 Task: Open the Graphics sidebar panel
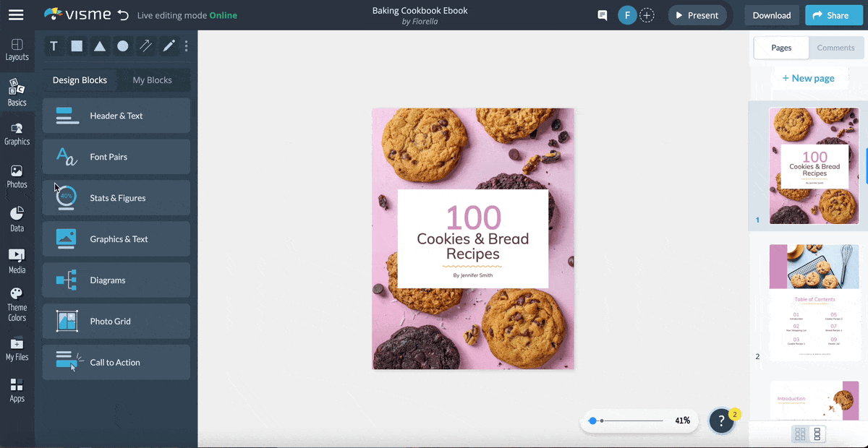tap(17, 133)
